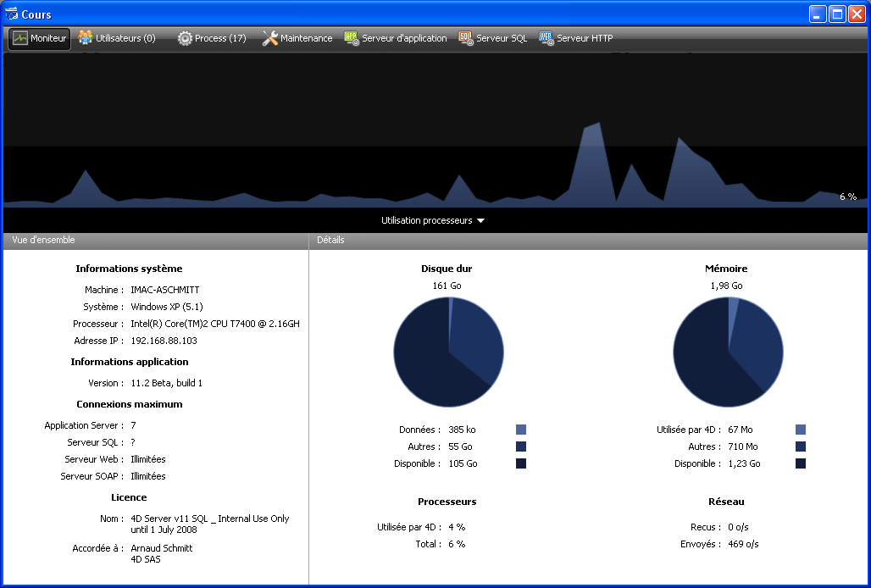This screenshot has width=871, height=588.
Task: Click the Autres swatch under Mémoire
Action: point(801,447)
